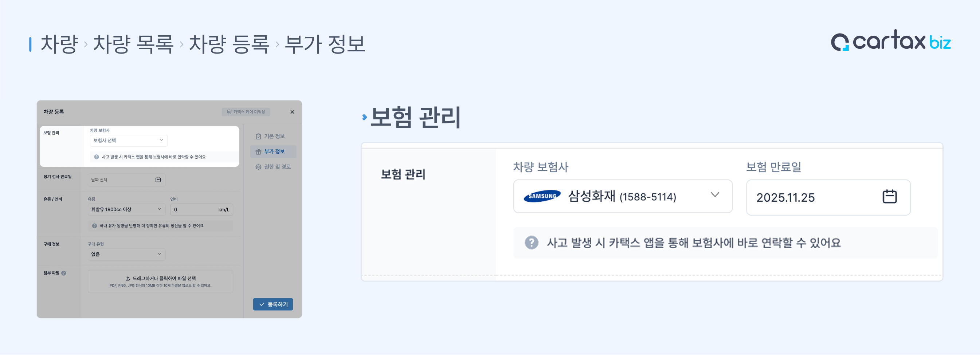The height and width of the screenshot is (355, 980).
Task: Click the gift icon next to 부가 정보
Action: click(x=258, y=152)
